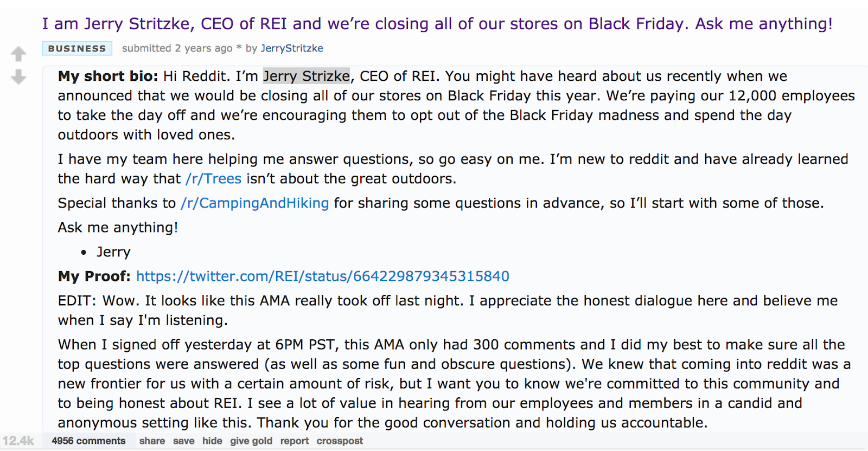Image resolution: width=868 pixels, height=451 pixels.
Task: Give gold to the post
Action: pyautogui.click(x=251, y=441)
